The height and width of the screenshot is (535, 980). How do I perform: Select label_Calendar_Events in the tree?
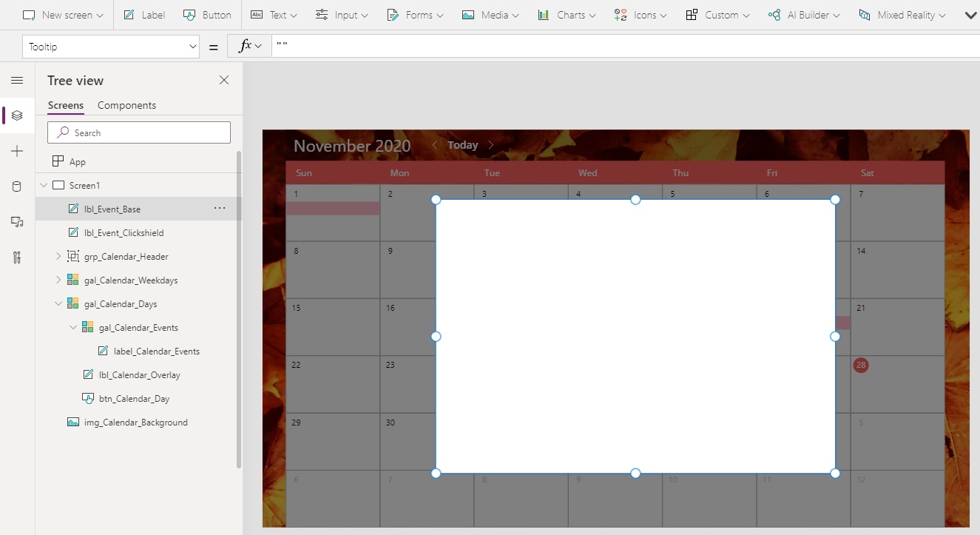click(158, 351)
